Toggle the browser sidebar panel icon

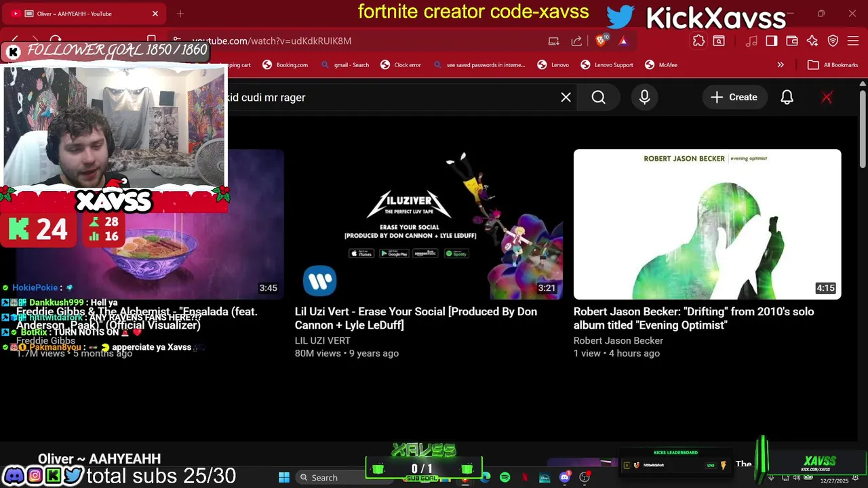772,41
